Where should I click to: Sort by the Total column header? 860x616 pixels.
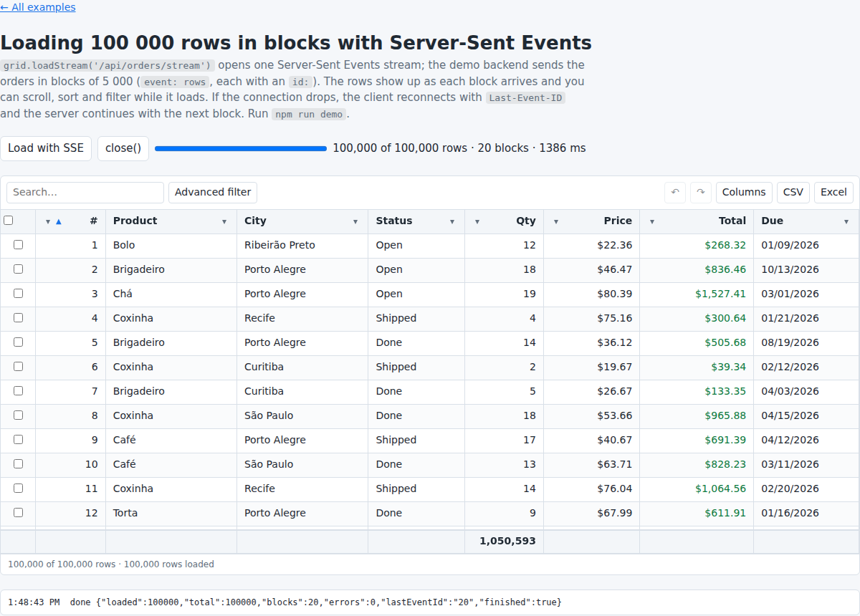click(732, 221)
